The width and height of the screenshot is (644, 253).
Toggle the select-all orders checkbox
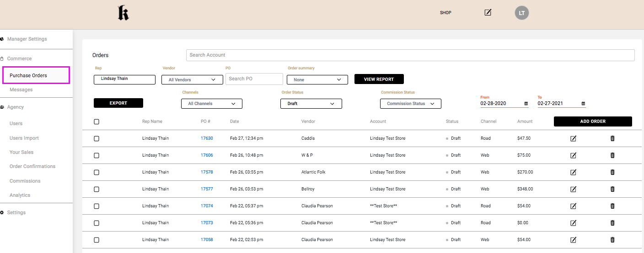pos(97,122)
